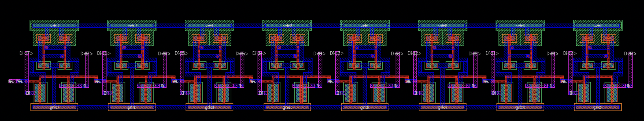Pick the Din<1> pin label
644x121 pixels.
pos(492,53)
